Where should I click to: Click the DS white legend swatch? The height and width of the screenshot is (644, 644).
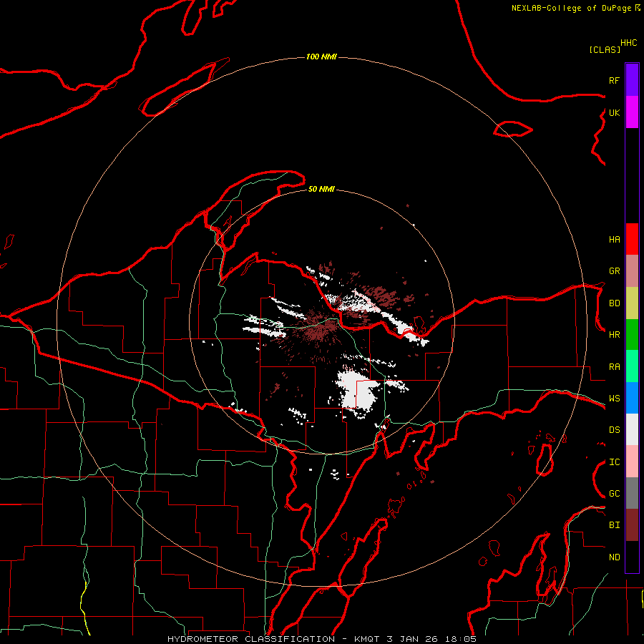[632, 429]
